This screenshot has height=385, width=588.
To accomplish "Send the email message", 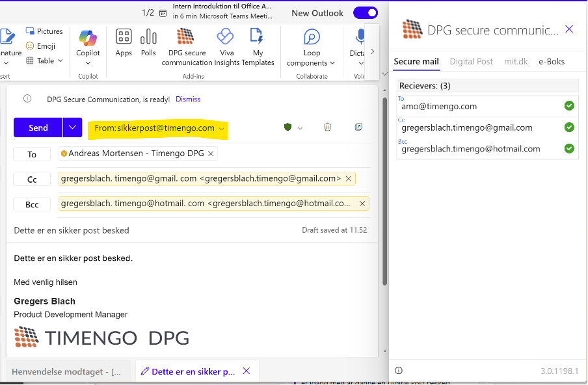I will click(x=38, y=127).
